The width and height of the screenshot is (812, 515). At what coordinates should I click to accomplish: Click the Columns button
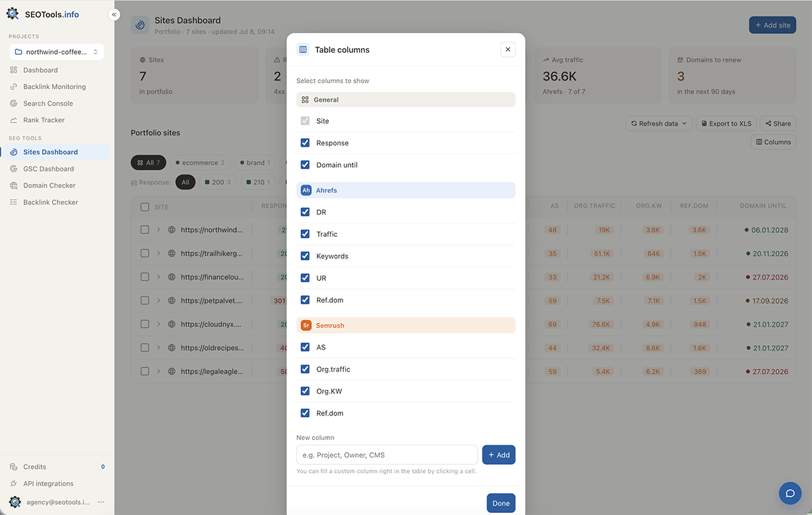pyautogui.click(x=773, y=142)
